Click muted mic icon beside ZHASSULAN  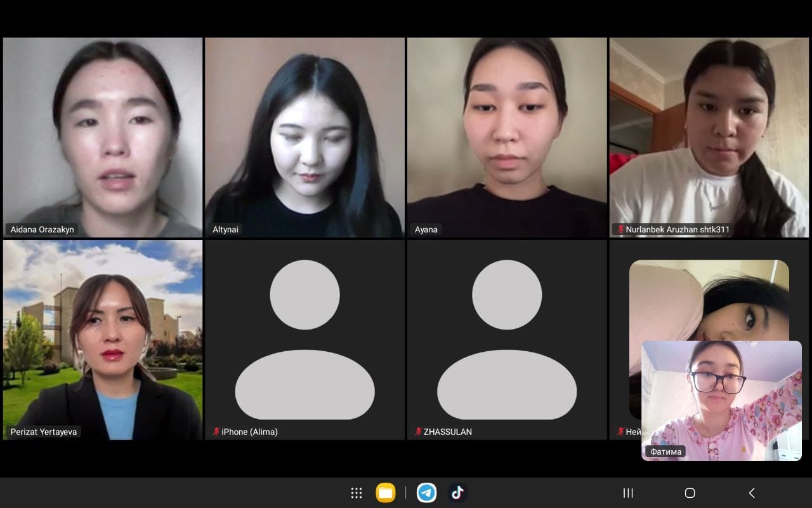pyautogui.click(x=418, y=432)
